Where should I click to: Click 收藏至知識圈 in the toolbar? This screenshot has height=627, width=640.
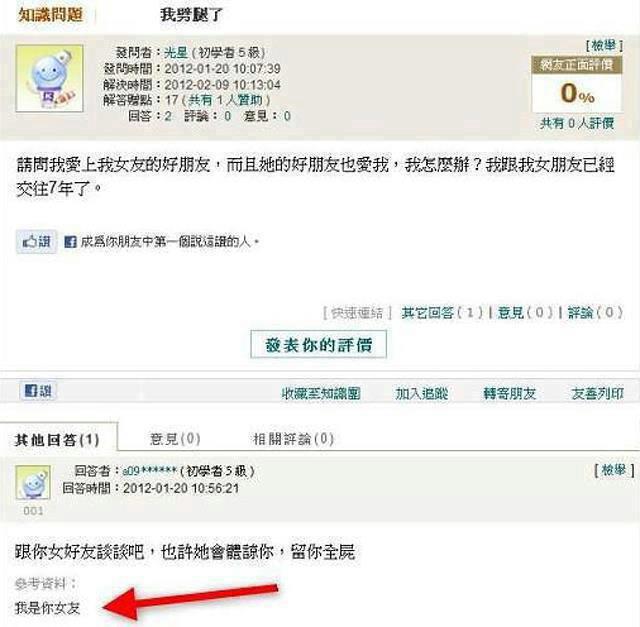(321, 394)
